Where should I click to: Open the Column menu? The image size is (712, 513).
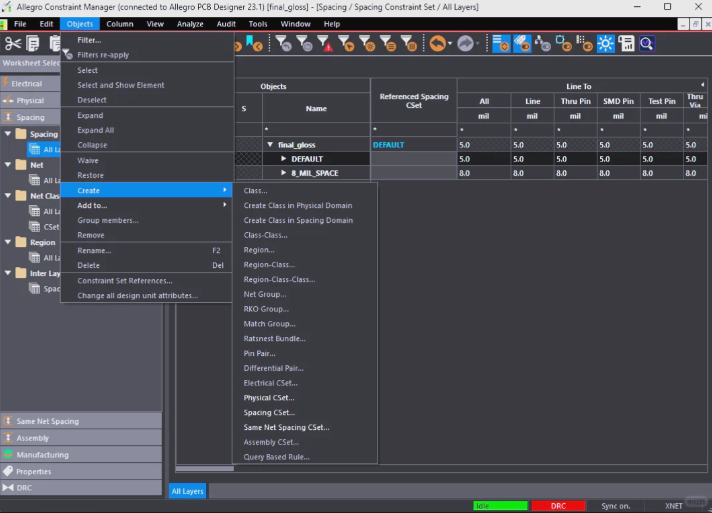tap(120, 24)
